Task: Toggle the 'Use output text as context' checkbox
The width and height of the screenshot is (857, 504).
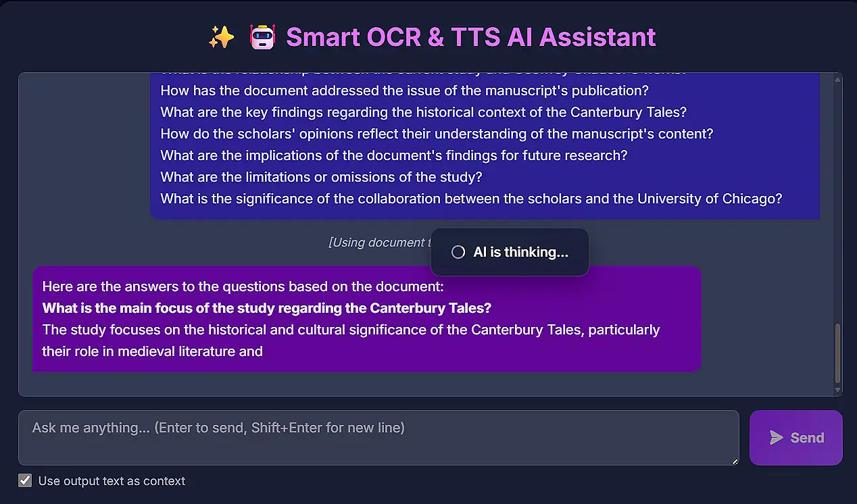Action: click(x=25, y=480)
